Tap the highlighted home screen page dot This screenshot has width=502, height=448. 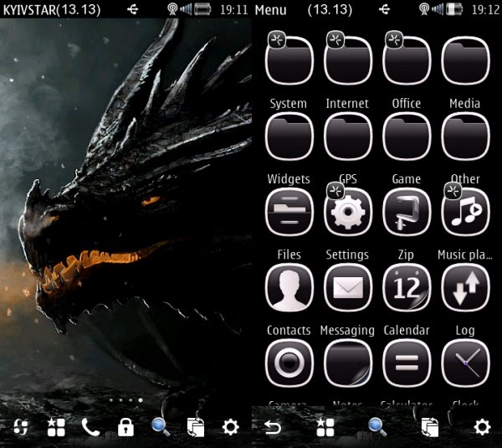click(141, 400)
